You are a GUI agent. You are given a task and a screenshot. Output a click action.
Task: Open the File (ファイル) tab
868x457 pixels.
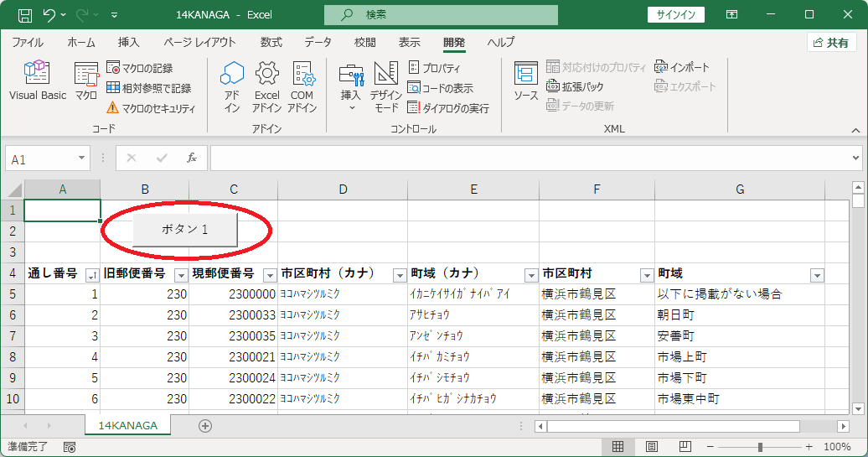coord(28,42)
